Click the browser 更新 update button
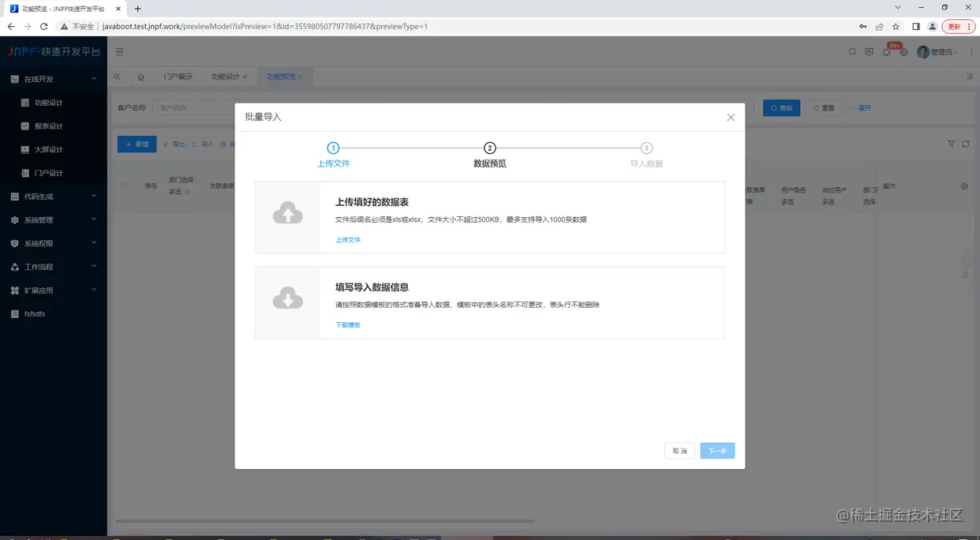The width and height of the screenshot is (980, 540). (958, 26)
